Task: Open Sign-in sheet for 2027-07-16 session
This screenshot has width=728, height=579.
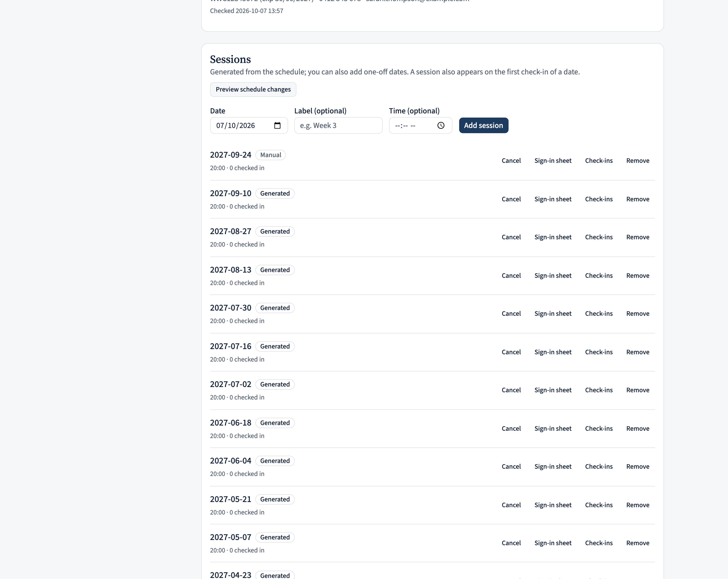Action: 553,352
